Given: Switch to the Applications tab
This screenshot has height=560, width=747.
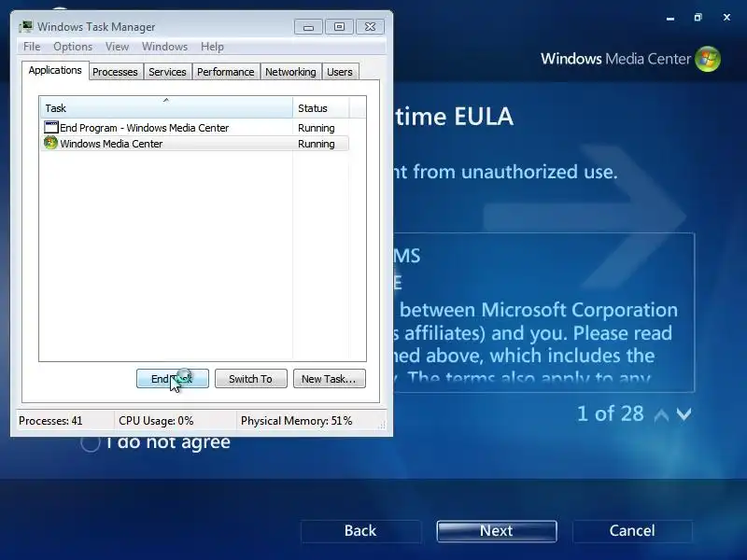Looking at the screenshot, I should [55, 71].
